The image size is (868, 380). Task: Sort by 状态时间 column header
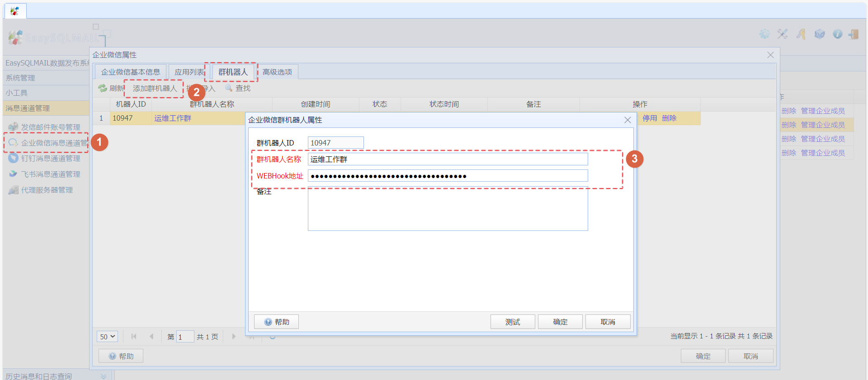444,104
